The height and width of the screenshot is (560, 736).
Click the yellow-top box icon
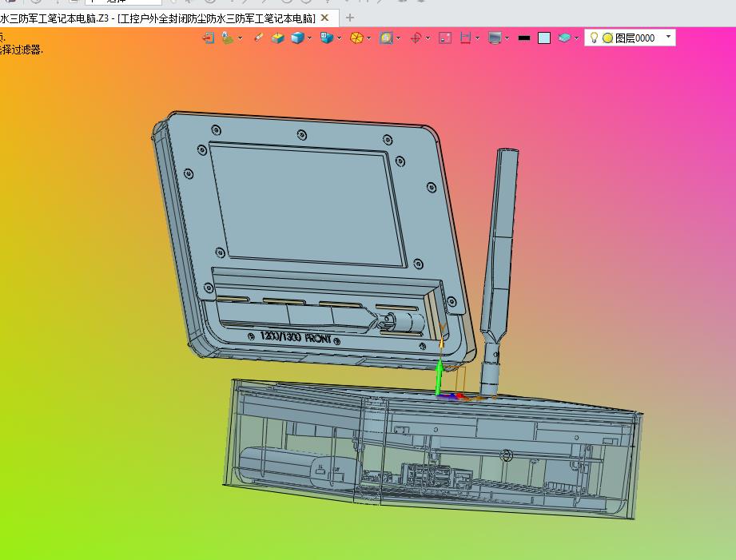click(277, 38)
